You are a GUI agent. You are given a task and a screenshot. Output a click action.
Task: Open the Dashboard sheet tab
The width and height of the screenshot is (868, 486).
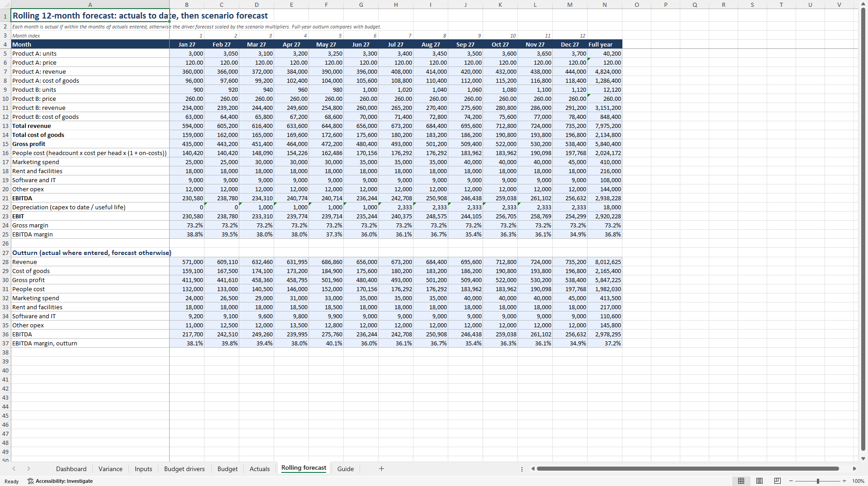[x=71, y=469]
